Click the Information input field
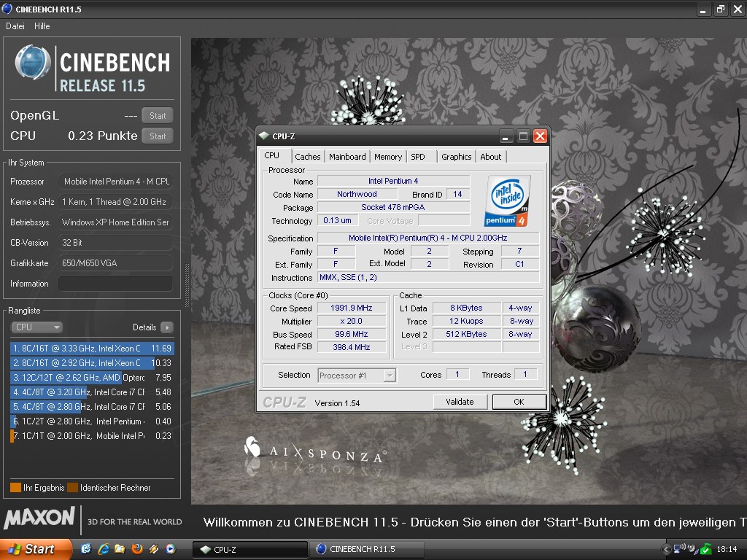Image resolution: width=747 pixels, height=560 pixels. (115, 284)
